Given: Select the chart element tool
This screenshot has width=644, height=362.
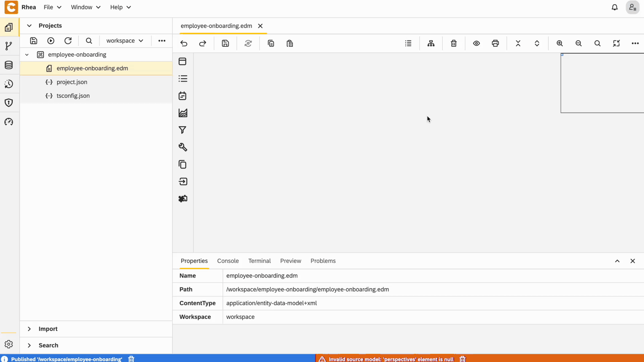Looking at the screenshot, I should (x=182, y=113).
